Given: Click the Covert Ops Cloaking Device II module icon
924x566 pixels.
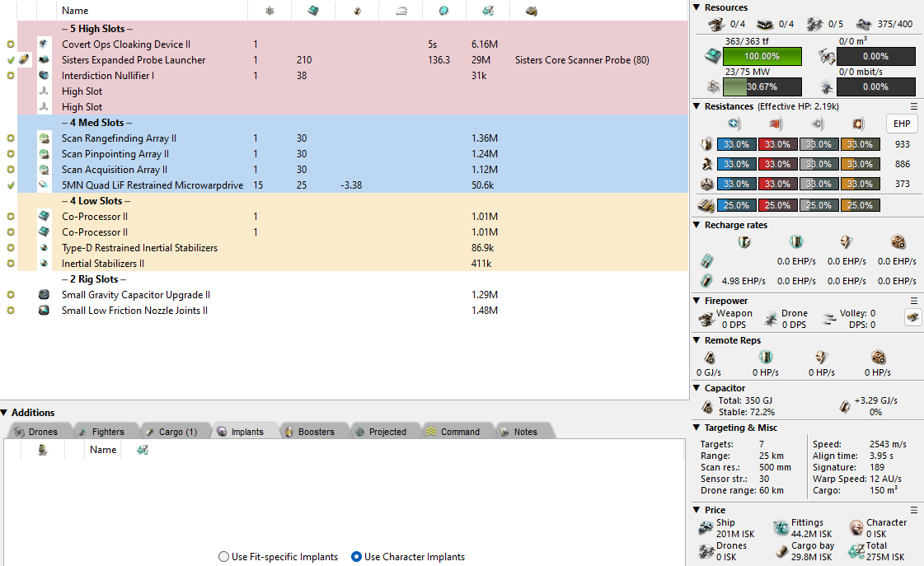Looking at the screenshot, I should pyautogui.click(x=44, y=44).
